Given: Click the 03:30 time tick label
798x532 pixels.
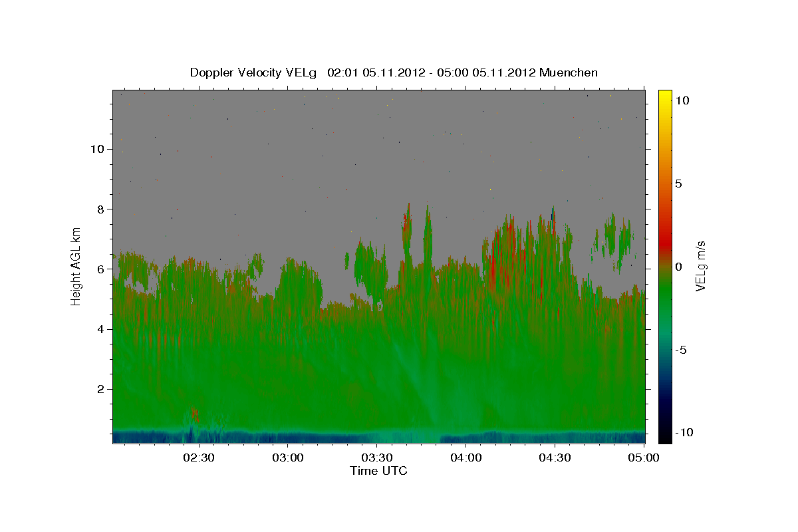Looking at the screenshot, I should [376, 458].
